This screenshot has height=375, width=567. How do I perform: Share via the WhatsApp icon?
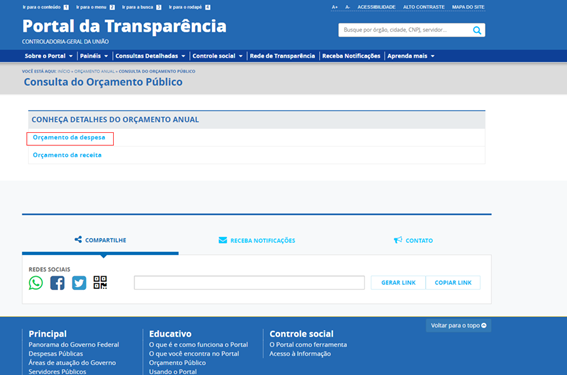click(x=36, y=283)
